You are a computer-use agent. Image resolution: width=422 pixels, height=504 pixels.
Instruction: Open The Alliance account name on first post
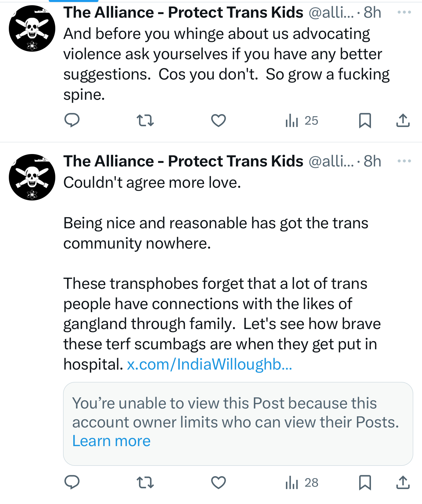click(x=183, y=12)
